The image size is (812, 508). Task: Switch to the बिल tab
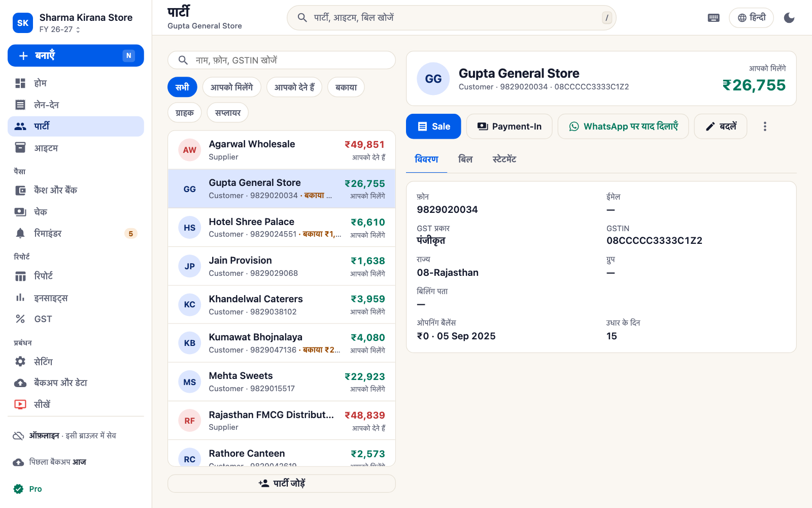click(x=465, y=160)
